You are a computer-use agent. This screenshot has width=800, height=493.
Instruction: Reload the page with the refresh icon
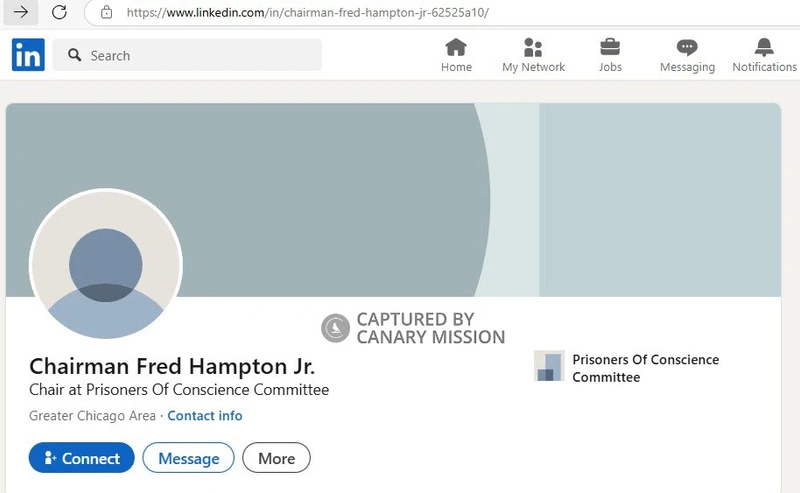(x=59, y=12)
